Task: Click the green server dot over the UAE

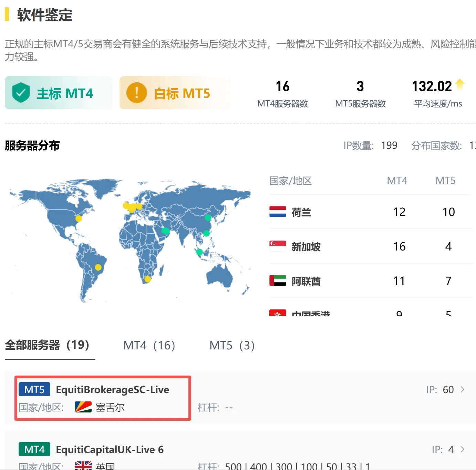Action: click(x=165, y=231)
